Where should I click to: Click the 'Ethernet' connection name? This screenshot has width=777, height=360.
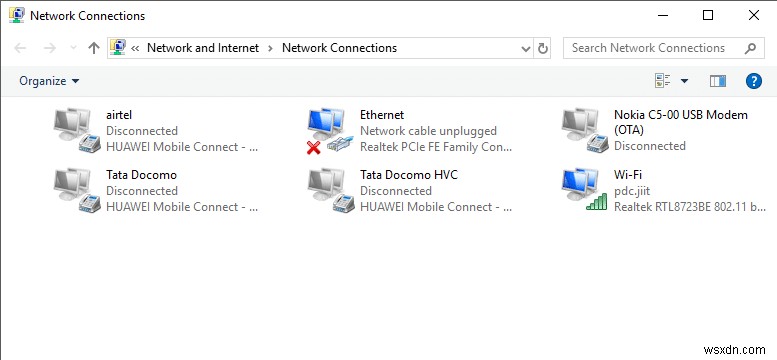click(382, 115)
